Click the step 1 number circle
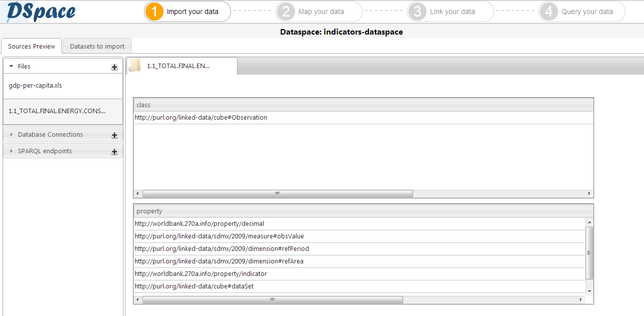The image size is (644, 316). [x=154, y=12]
